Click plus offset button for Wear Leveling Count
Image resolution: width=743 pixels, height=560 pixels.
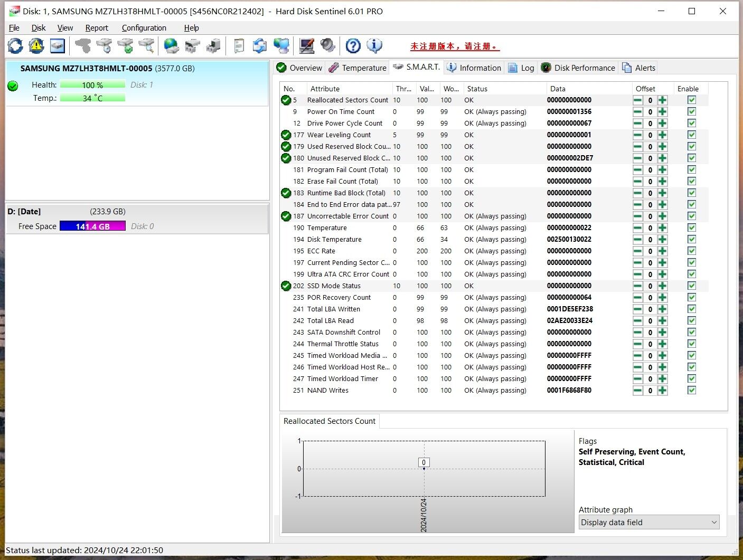[662, 135]
